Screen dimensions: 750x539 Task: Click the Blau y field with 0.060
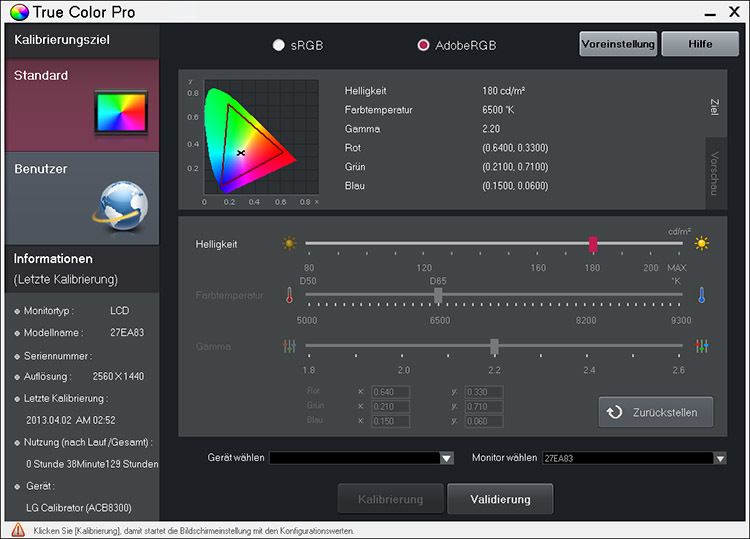484,421
